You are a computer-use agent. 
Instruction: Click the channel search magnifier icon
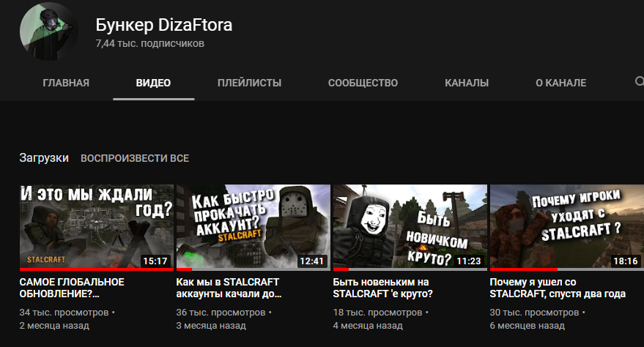pos(639,81)
